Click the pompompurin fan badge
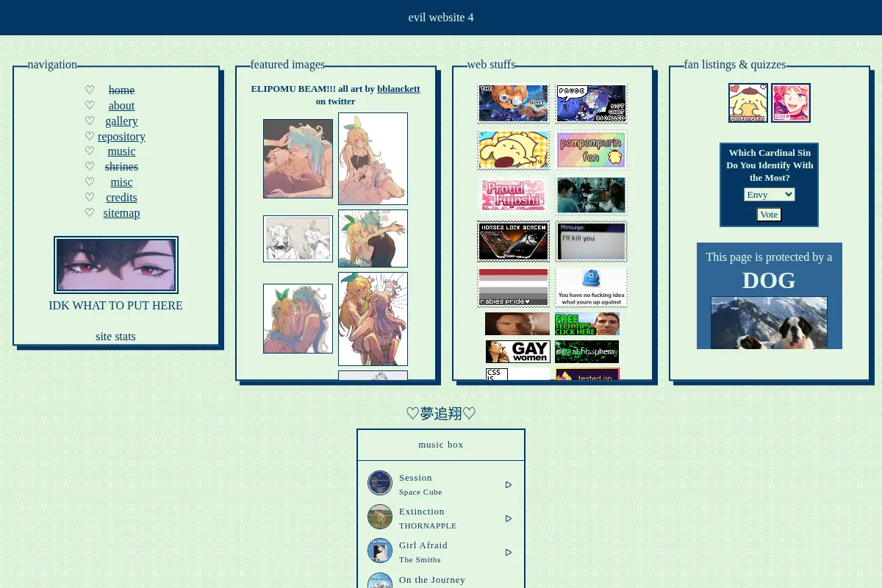The image size is (882, 588). coord(591,150)
